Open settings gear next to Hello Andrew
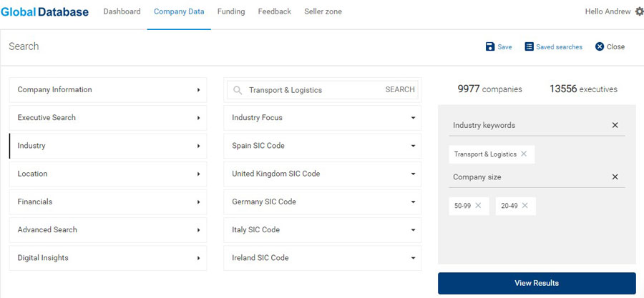644x298 pixels. [x=639, y=11]
